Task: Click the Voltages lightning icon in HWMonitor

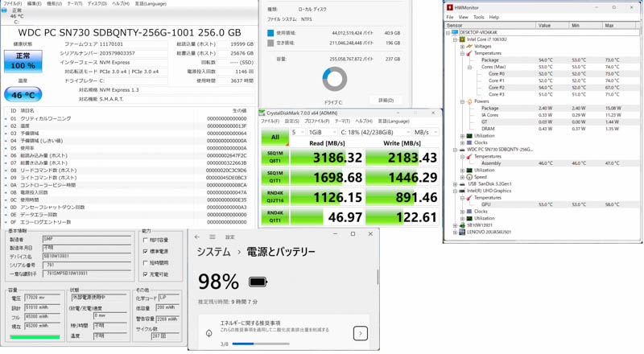Action: pyautogui.click(x=469, y=47)
